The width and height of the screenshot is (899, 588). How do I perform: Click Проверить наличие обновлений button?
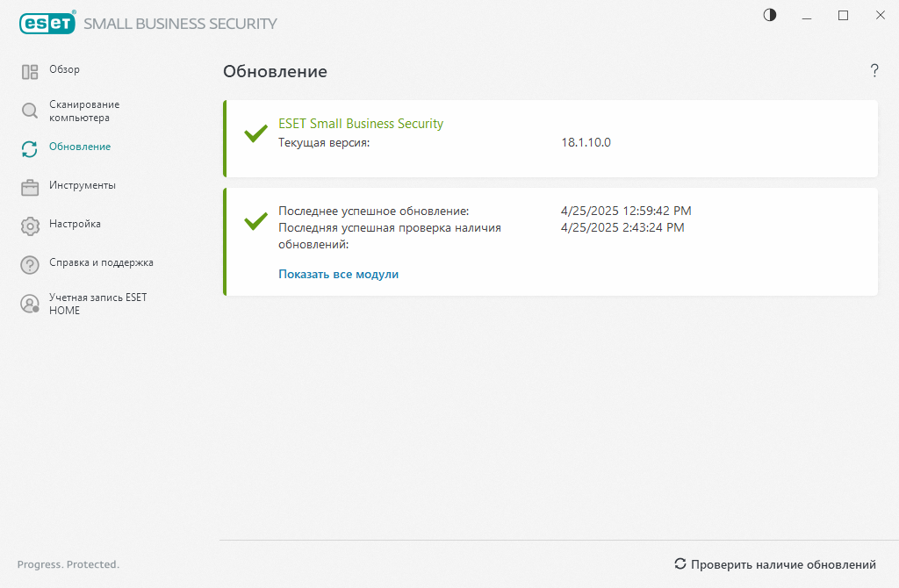(x=775, y=564)
